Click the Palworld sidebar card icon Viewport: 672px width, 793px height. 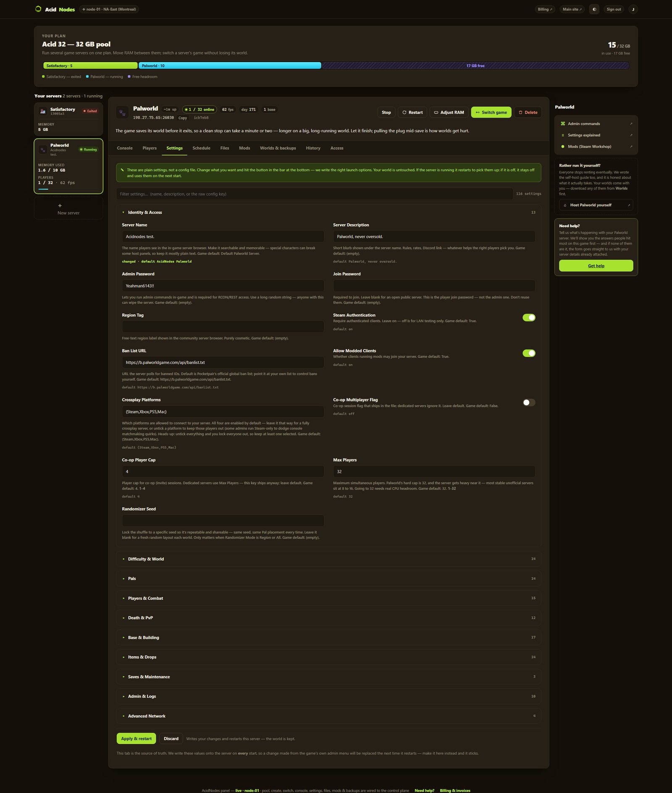(x=43, y=149)
